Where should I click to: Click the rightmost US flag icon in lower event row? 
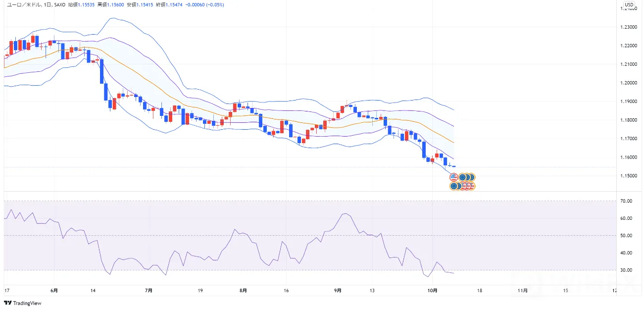coord(471,186)
